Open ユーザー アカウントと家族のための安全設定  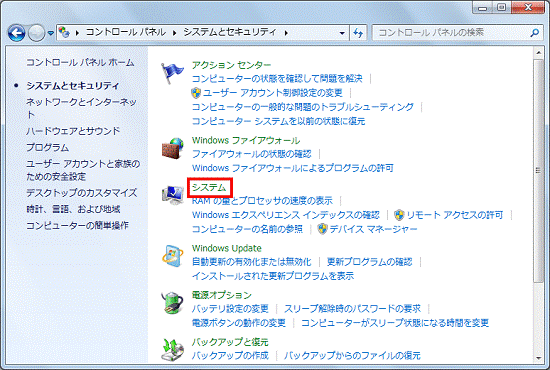(x=83, y=170)
